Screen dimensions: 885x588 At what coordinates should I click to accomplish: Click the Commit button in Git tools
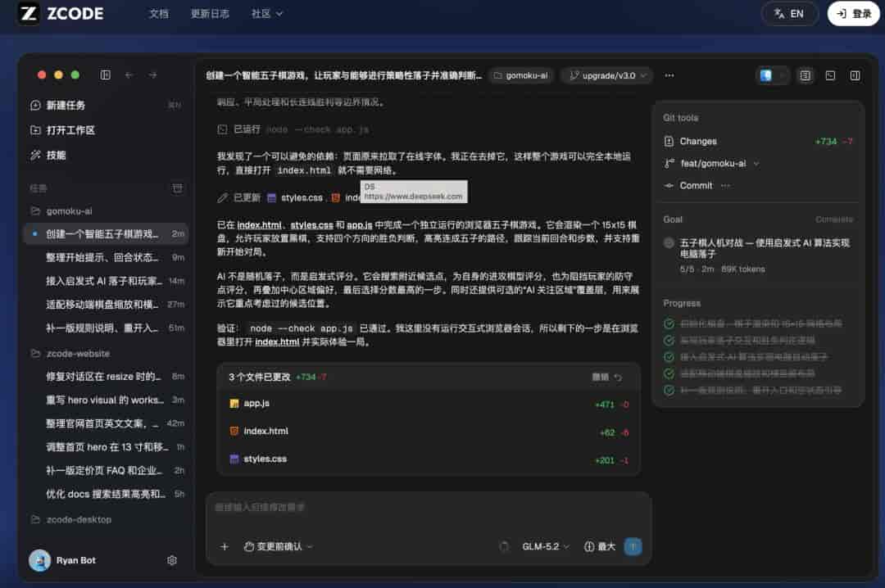tap(696, 186)
